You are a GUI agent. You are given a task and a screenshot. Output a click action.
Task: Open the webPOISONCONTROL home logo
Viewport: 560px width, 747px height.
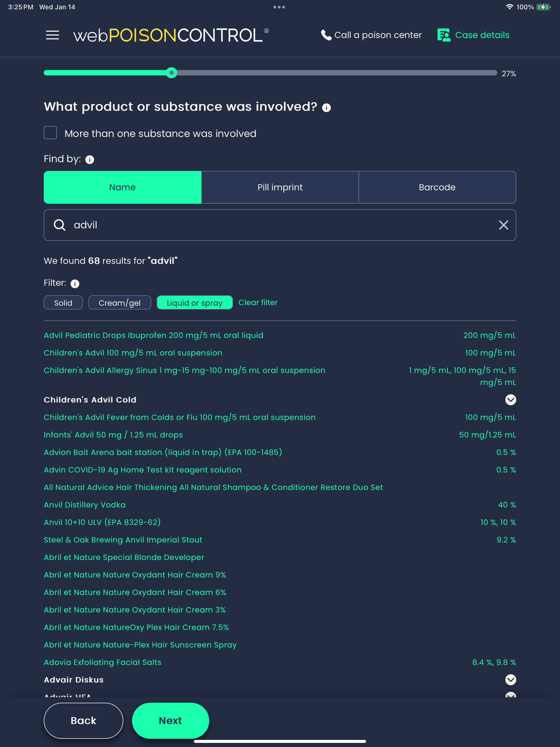pos(171,35)
